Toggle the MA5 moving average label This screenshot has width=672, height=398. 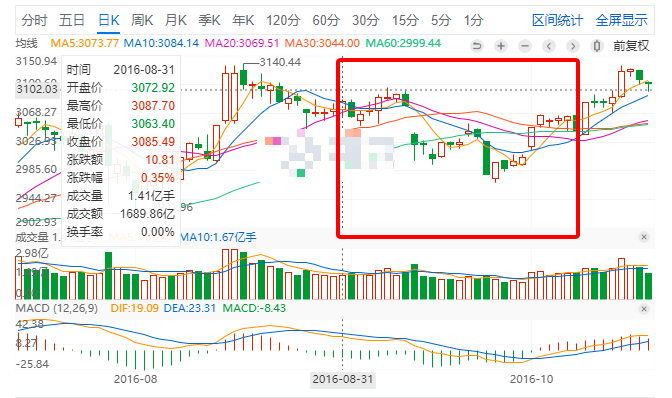coord(84,43)
